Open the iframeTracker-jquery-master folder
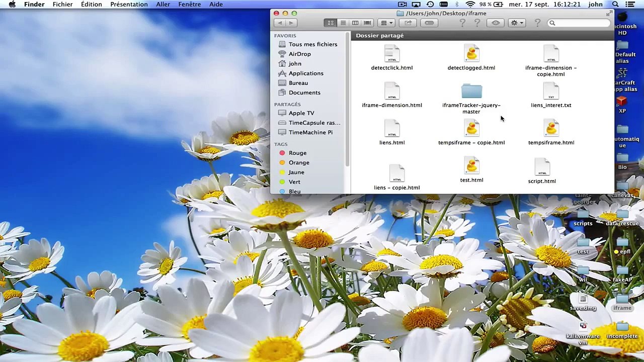This screenshot has height=362, width=644. pos(471,92)
